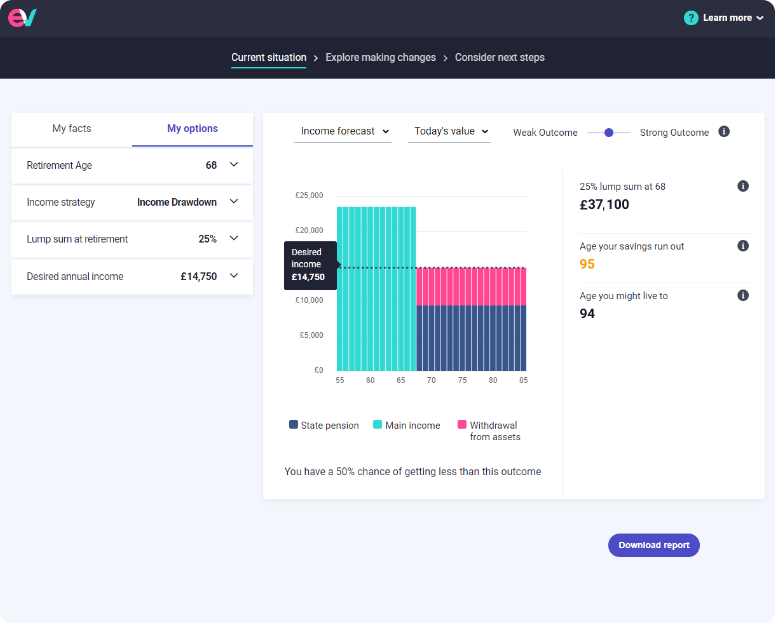Click the £14,750 desired annual income value

199,276
